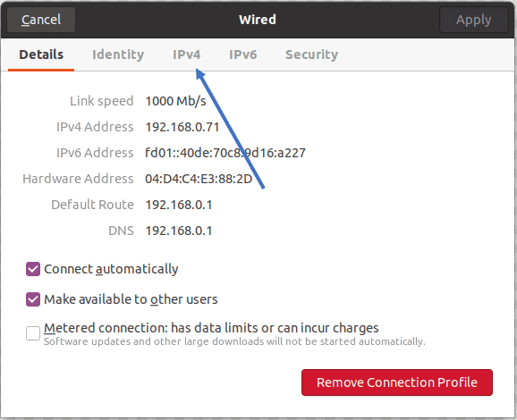This screenshot has height=420, width=517.
Task: Select the Details tab
Action: point(41,55)
